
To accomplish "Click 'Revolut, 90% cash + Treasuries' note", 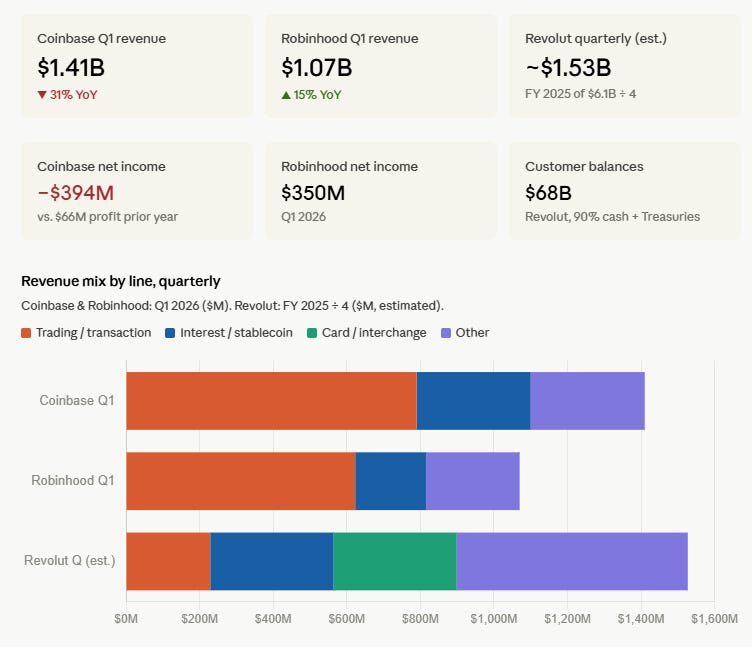I will pyautogui.click(x=612, y=217).
